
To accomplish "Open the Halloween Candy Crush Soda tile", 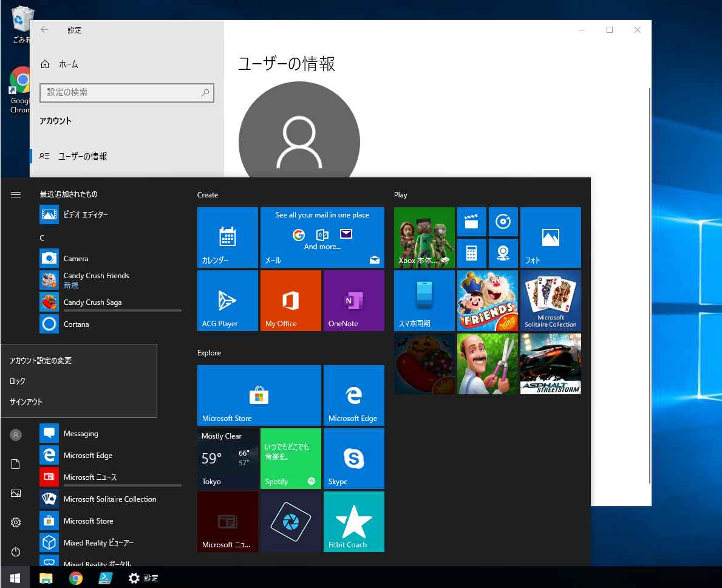I will pos(424,364).
